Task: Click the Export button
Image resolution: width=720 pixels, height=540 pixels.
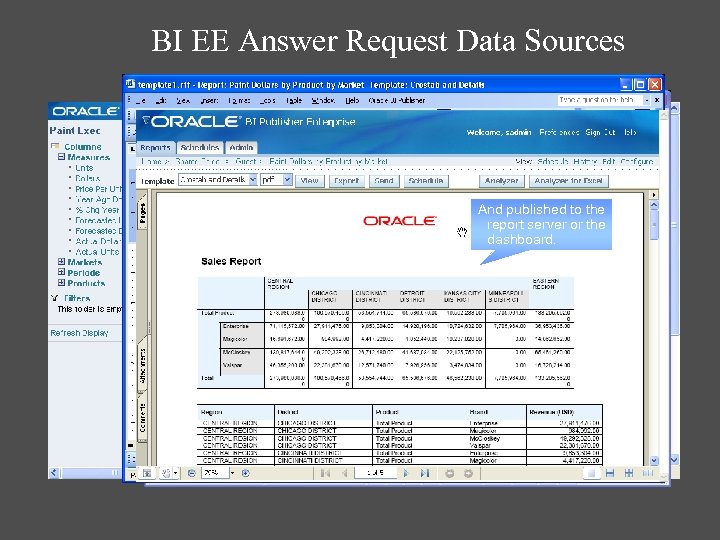Action: point(347,180)
